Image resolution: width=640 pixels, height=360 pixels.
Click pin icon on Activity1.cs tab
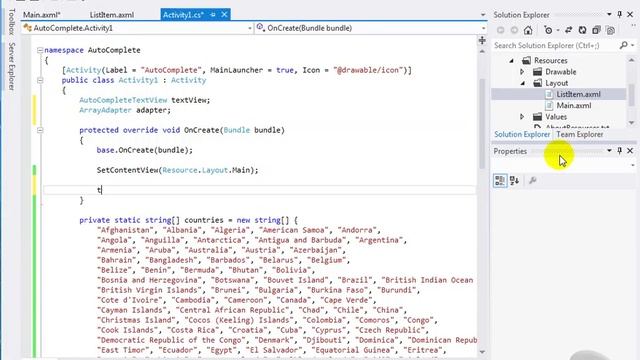click(x=213, y=15)
